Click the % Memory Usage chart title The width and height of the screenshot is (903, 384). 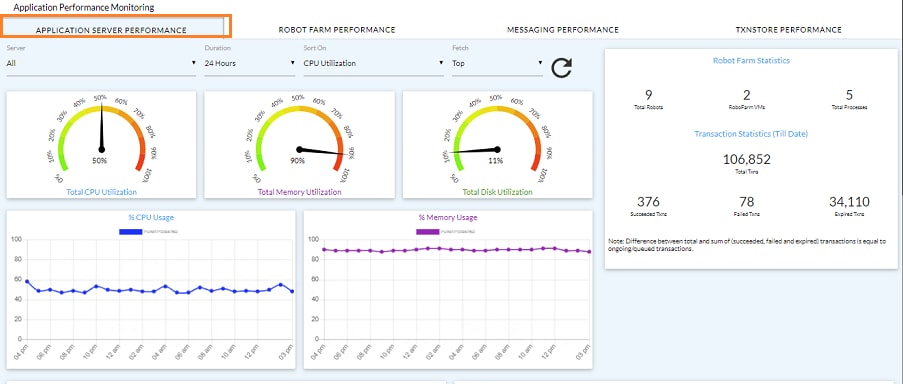[x=448, y=218]
